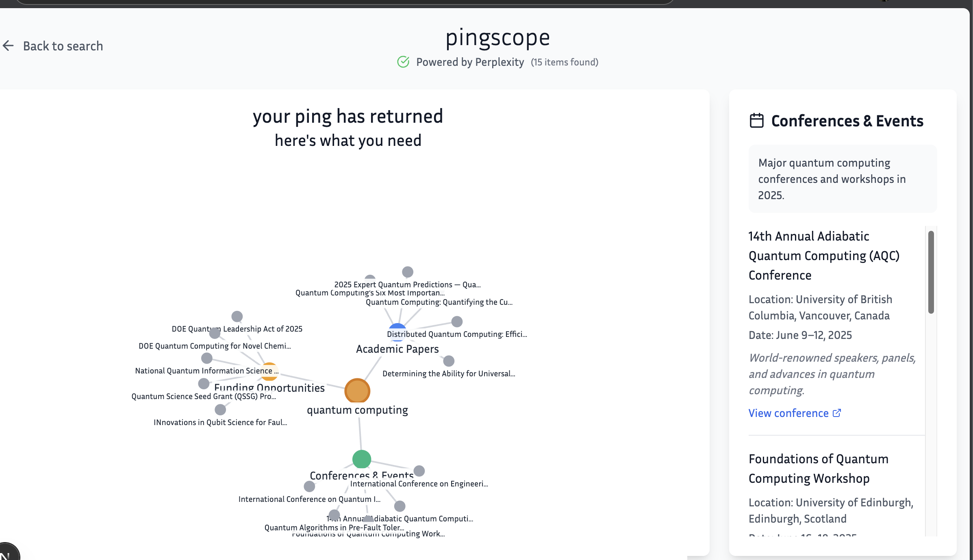Select the orange quantum computing center node
Screen dimensions: 973x560
[357, 391]
